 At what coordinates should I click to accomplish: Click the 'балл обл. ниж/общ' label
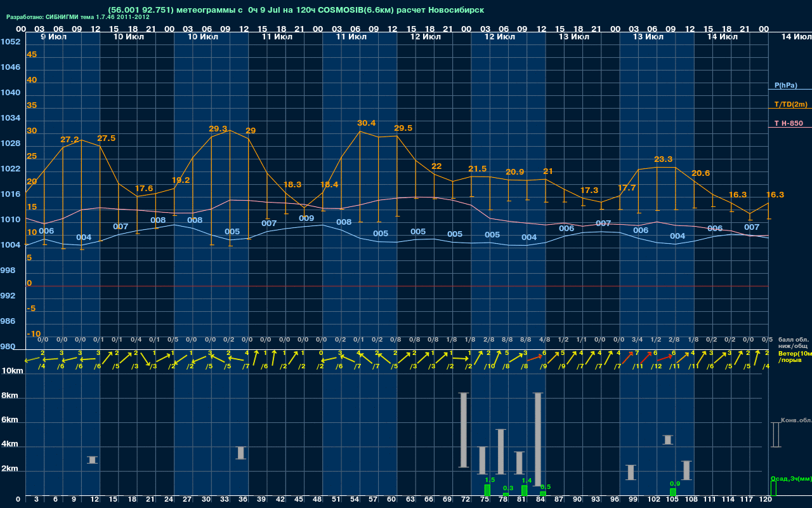point(792,343)
